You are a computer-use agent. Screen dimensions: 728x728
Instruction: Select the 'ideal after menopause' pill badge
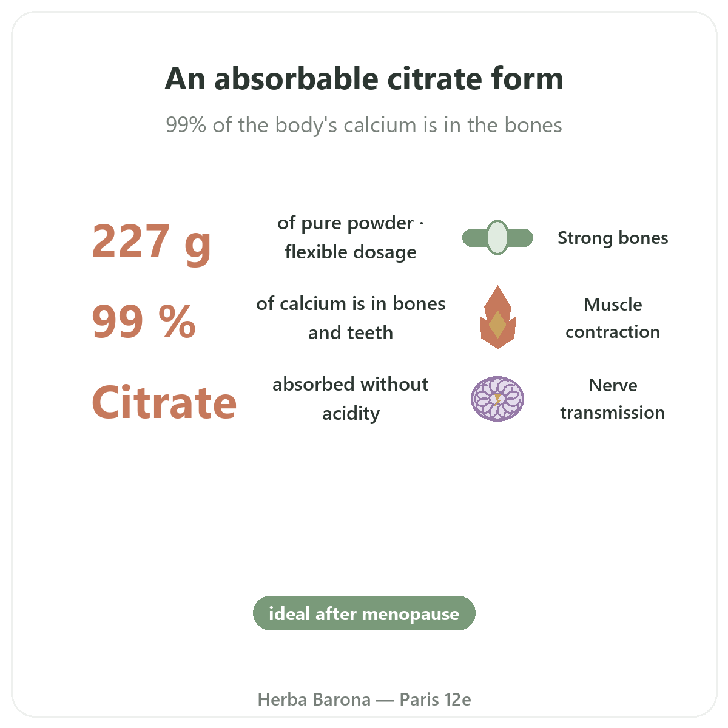click(x=364, y=613)
